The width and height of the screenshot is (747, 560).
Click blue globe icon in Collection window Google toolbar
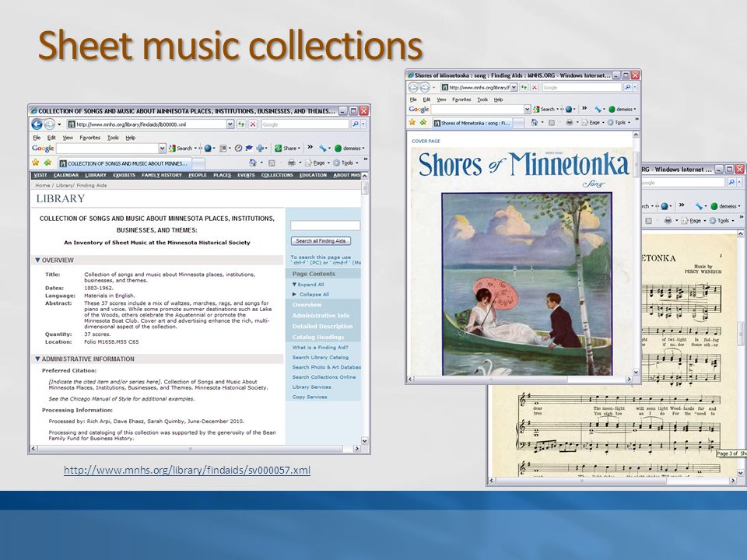click(x=208, y=148)
